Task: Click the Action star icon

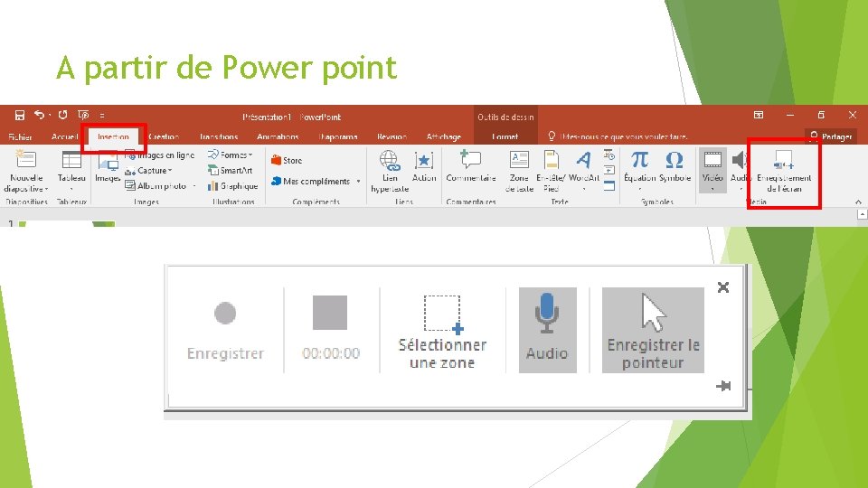Action: pyautogui.click(x=424, y=166)
